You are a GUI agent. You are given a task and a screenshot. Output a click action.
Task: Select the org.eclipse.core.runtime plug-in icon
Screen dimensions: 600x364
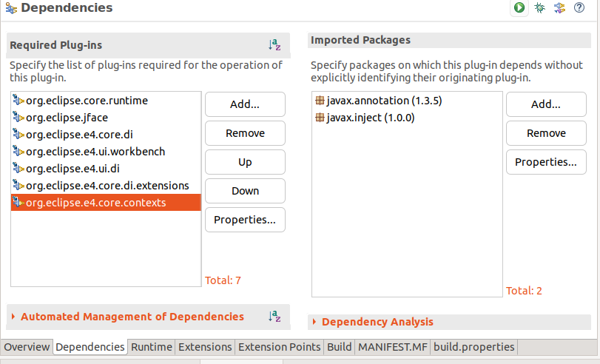pyautogui.click(x=18, y=101)
